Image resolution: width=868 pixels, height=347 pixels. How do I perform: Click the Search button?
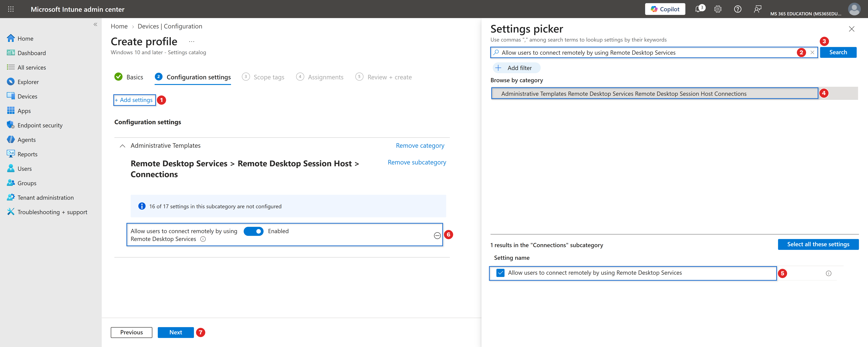pos(838,52)
